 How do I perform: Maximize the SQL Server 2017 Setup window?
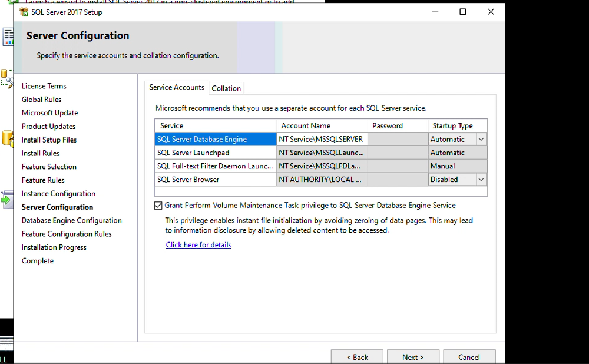point(463,12)
